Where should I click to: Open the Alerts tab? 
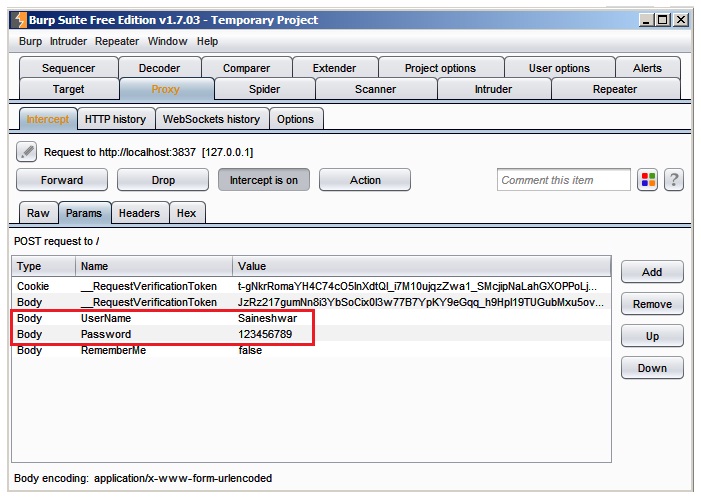click(647, 68)
